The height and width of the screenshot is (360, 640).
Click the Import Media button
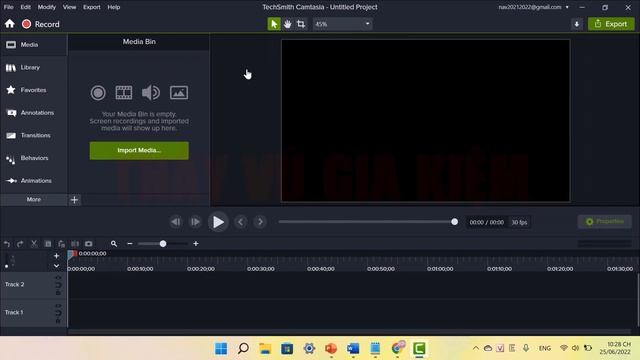click(139, 151)
